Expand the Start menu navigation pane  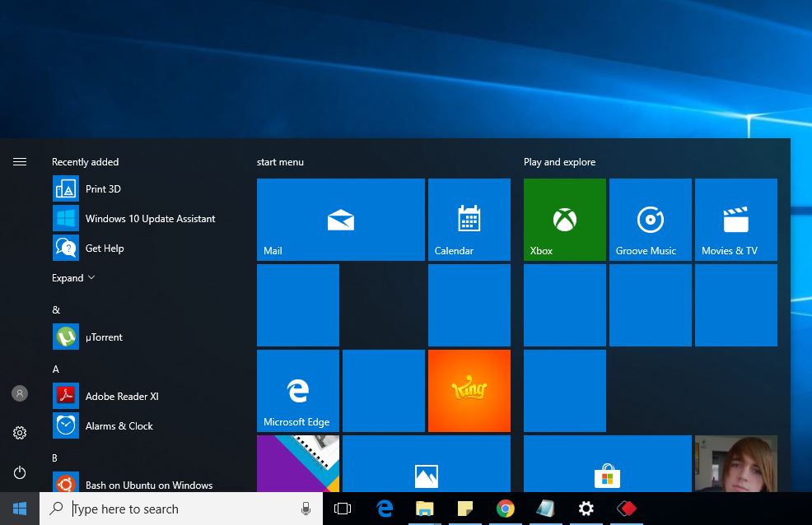click(x=20, y=161)
